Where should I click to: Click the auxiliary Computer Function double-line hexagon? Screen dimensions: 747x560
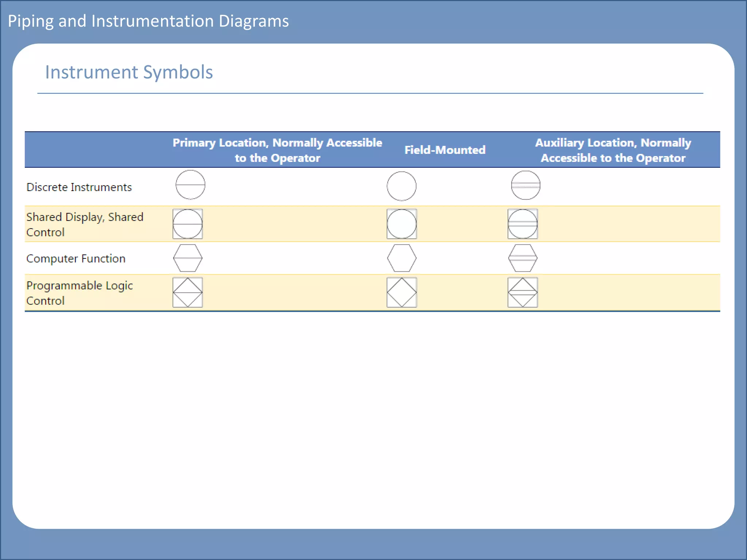tap(522, 258)
